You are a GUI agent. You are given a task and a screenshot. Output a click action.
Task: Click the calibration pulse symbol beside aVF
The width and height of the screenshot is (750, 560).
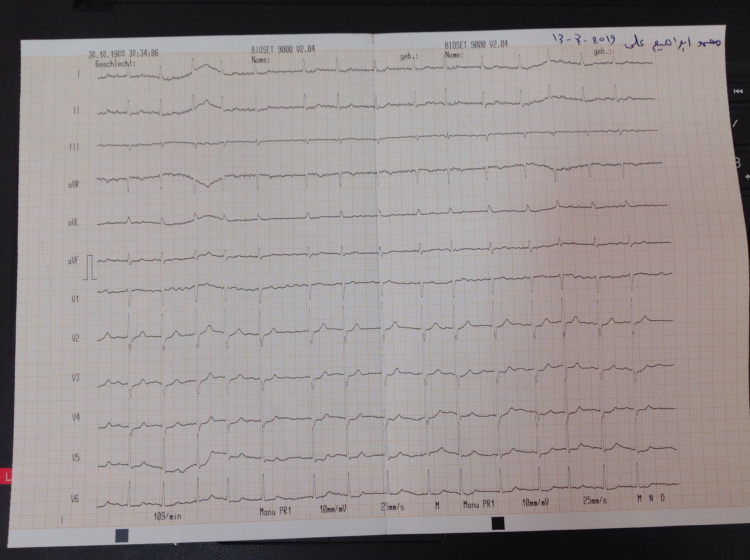[x=89, y=268]
